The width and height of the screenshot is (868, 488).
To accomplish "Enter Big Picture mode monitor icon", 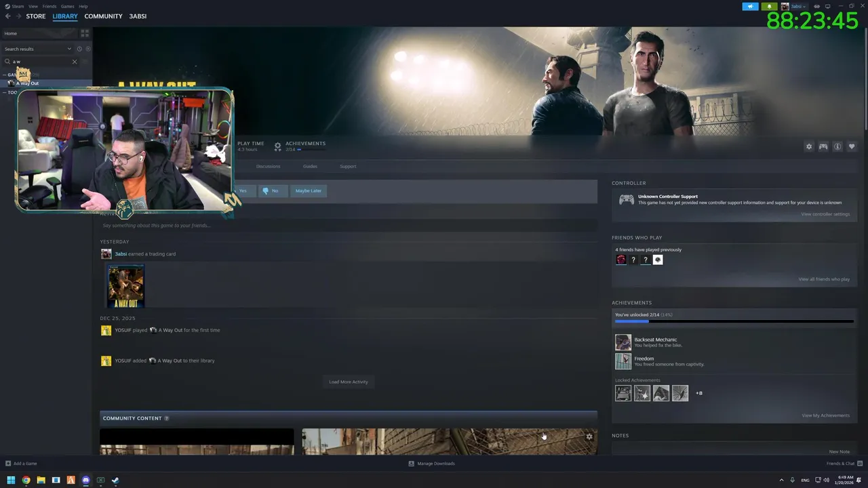I will pos(827,6).
